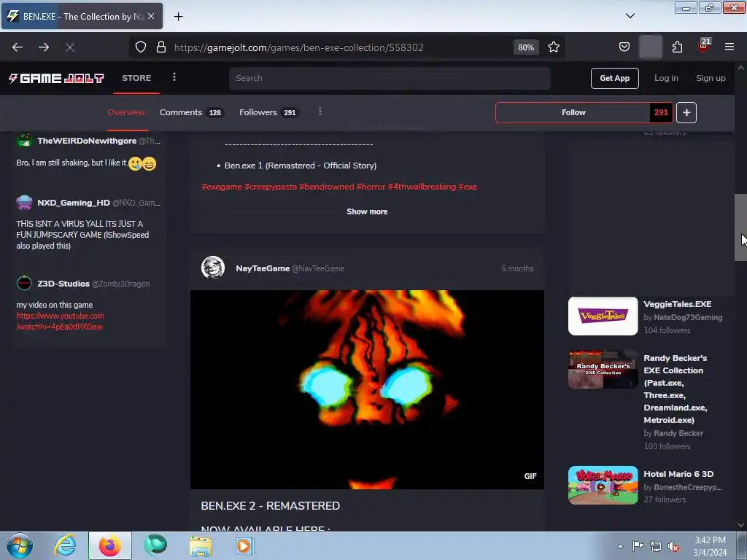Open the Extensions puzzle icon
The image size is (747, 560).
tap(677, 47)
